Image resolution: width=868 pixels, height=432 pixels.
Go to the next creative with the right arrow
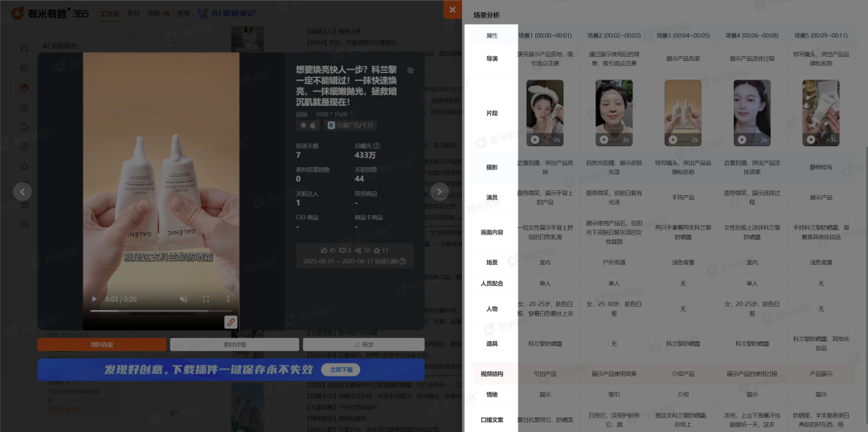tap(439, 192)
